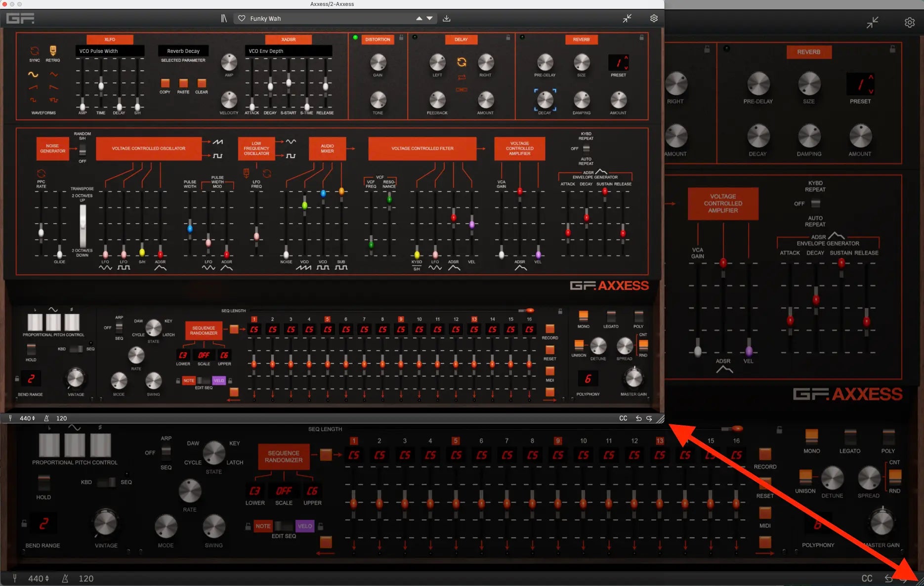
Task: Toggle the Delay tempo sync icon
Action: 462,62
